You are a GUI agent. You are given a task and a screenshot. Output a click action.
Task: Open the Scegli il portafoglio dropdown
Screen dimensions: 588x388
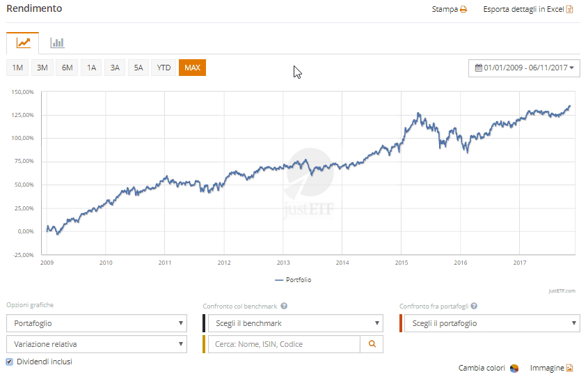point(492,323)
